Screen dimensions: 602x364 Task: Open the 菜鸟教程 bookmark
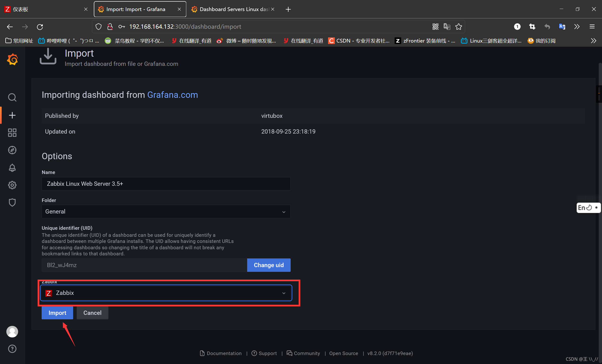[x=134, y=41]
